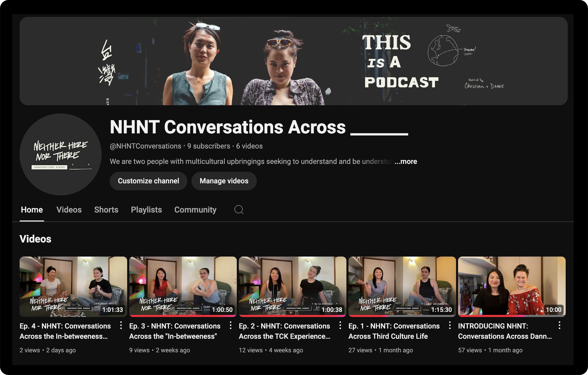Image resolution: width=588 pixels, height=375 pixels.
Task: Play the Ep. 4 thumbnail (1:01:33)
Action: pyautogui.click(x=73, y=287)
